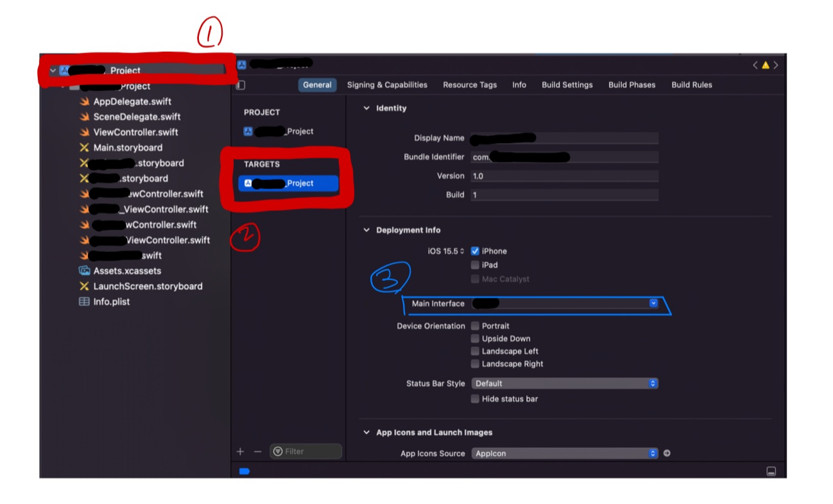833x504 pixels.
Task: Check Landscape Right orientation
Action: 475,364
